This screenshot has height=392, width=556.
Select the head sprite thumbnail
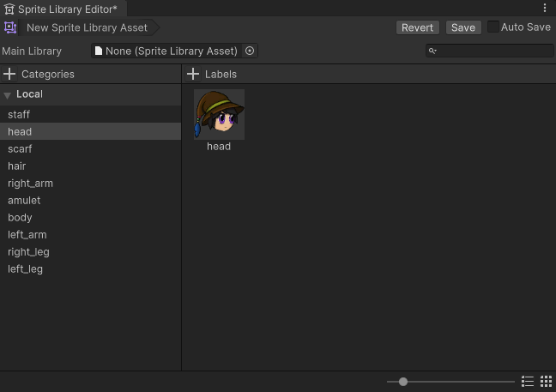click(219, 115)
